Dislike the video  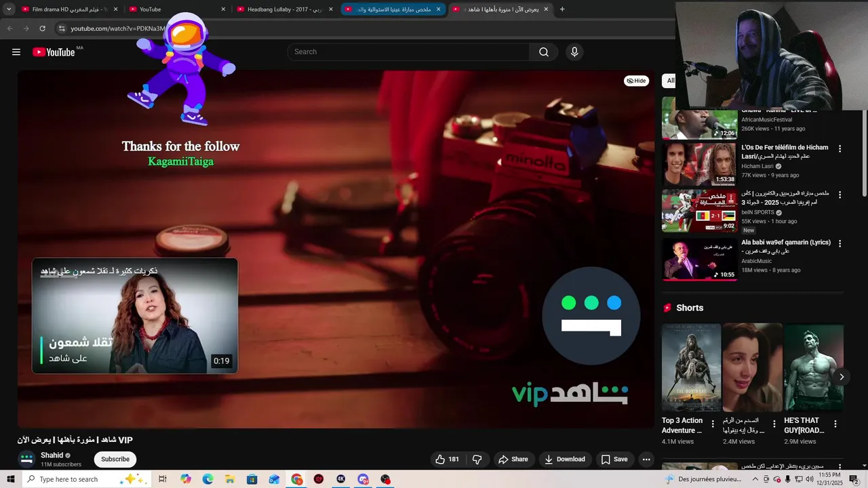click(477, 460)
